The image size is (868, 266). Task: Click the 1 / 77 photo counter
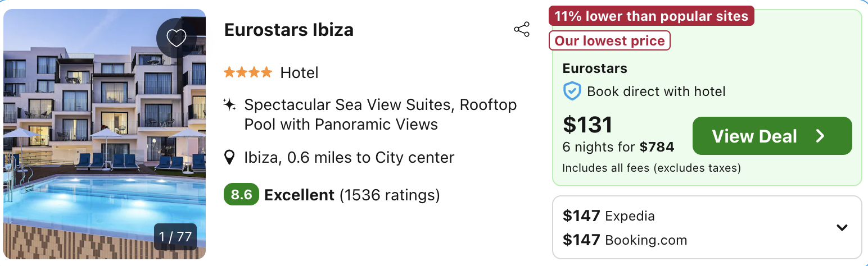click(175, 237)
